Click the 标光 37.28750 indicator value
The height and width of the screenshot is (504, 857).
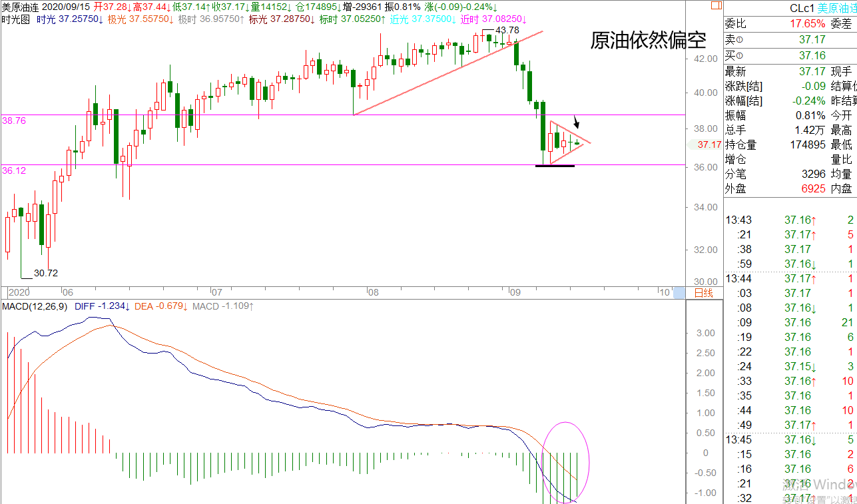click(282, 19)
